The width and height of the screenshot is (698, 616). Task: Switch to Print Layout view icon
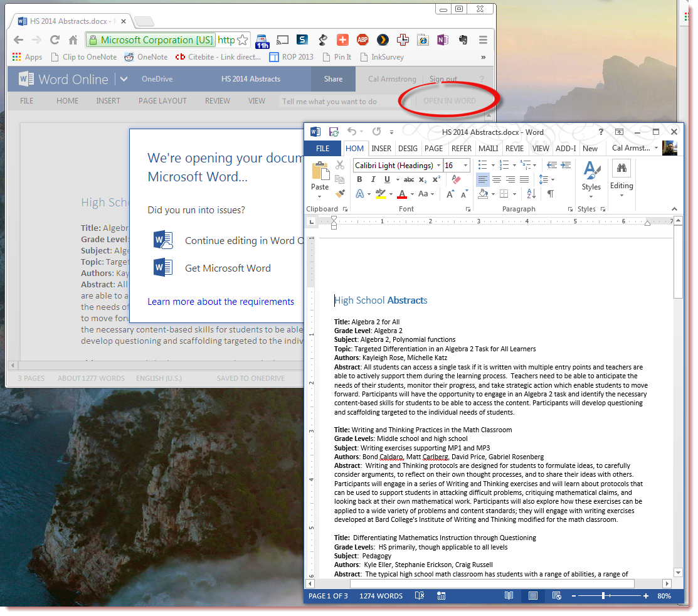point(533,595)
